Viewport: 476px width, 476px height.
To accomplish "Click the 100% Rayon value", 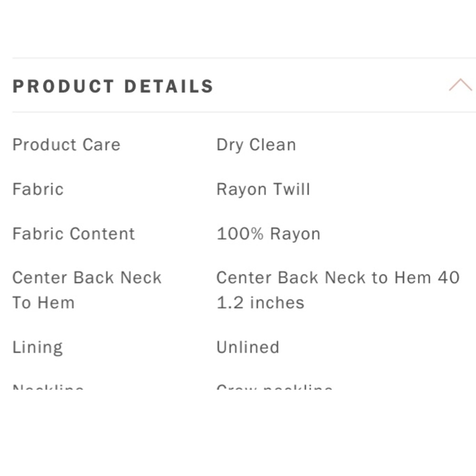I will coord(268,234).
